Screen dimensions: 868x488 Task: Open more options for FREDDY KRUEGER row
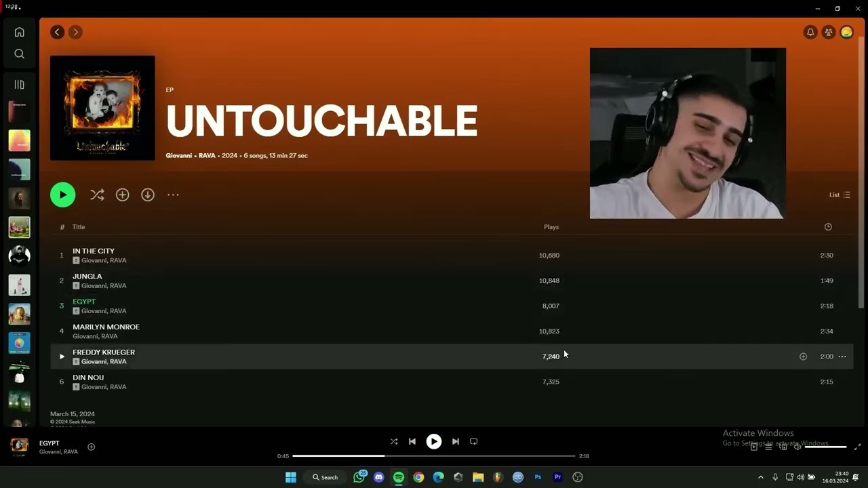[x=842, y=357]
